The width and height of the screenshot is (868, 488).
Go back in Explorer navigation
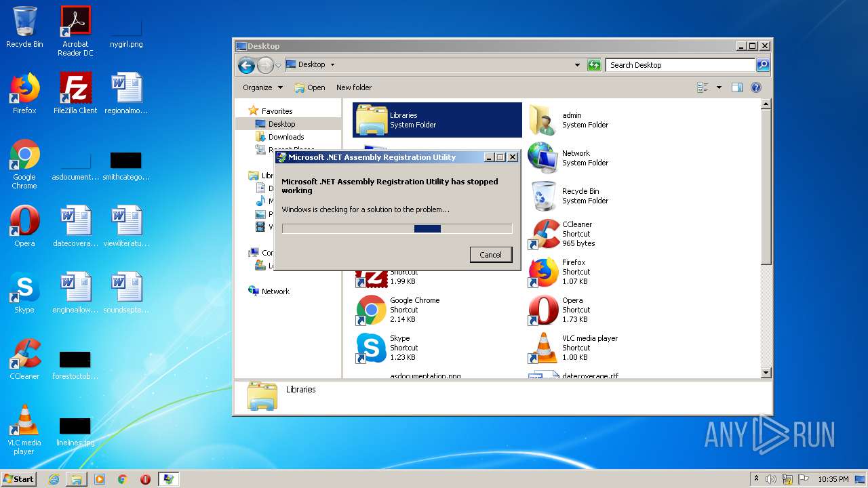(x=246, y=65)
